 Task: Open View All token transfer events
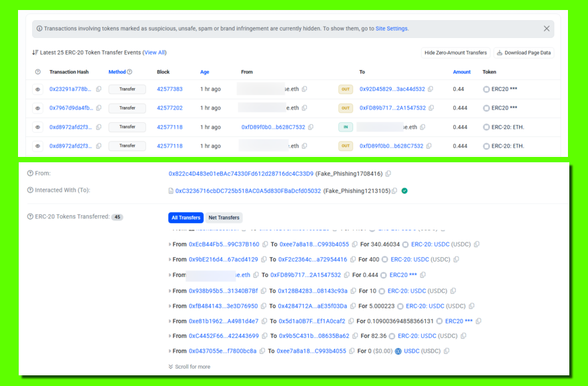click(154, 53)
